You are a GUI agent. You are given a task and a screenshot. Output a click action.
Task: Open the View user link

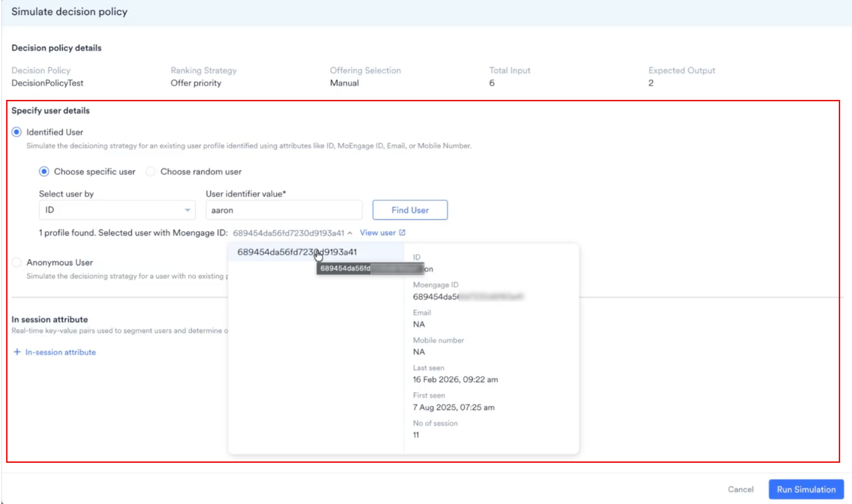[x=378, y=233]
